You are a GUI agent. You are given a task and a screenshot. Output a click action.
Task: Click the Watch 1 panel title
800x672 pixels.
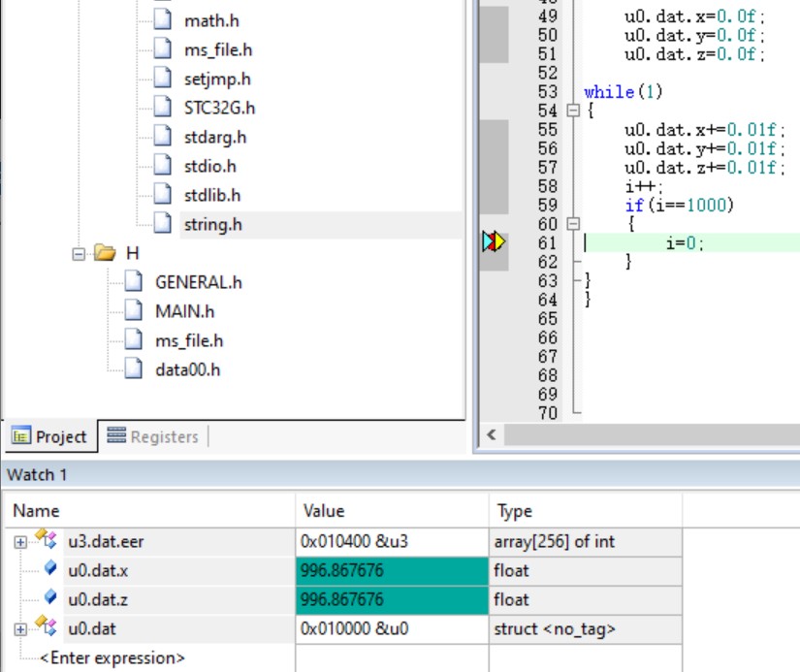37,475
